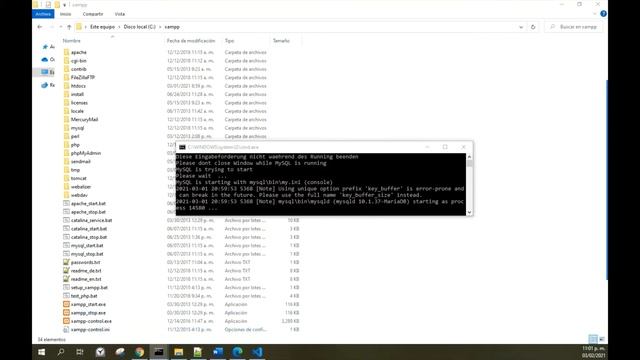The image size is (640, 360).
Task: Click the taskbar clock and date
Action: 593,352
